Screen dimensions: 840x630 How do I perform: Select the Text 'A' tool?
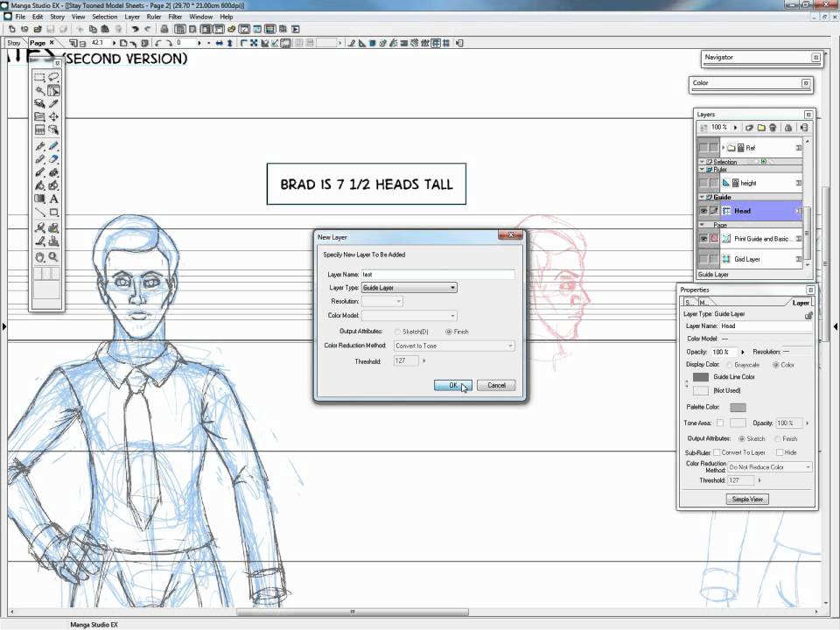(x=53, y=199)
